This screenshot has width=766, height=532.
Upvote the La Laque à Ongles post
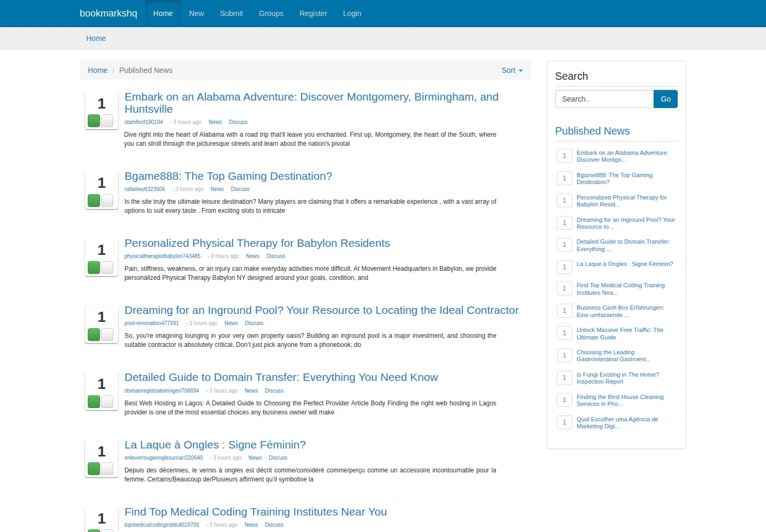[x=94, y=469]
